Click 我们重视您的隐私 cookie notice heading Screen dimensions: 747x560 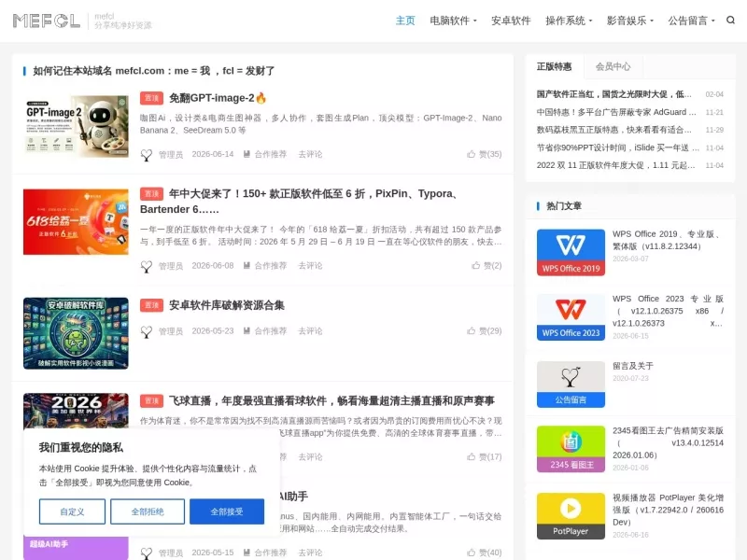pos(80,447)
